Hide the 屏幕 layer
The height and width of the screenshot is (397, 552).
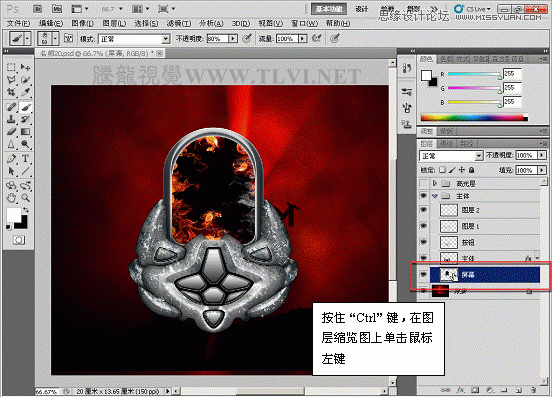tap(424, 274)
